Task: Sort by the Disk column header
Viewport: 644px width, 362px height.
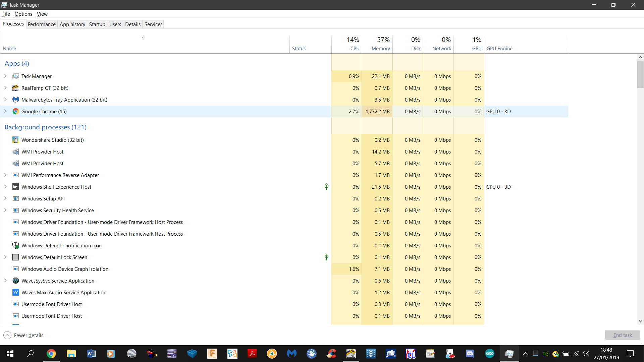Action: [408, 44]
